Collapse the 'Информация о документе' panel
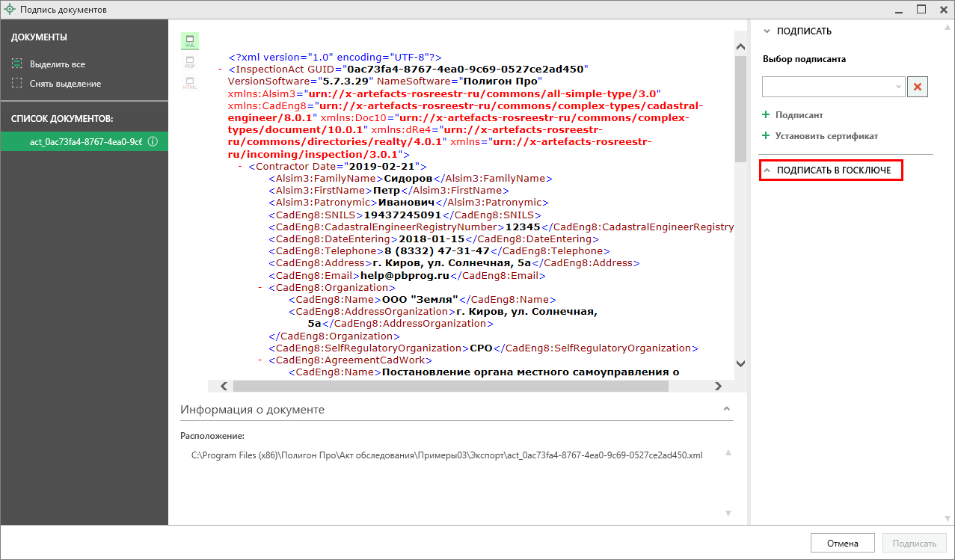955x560 pixels. pos(725,410)
